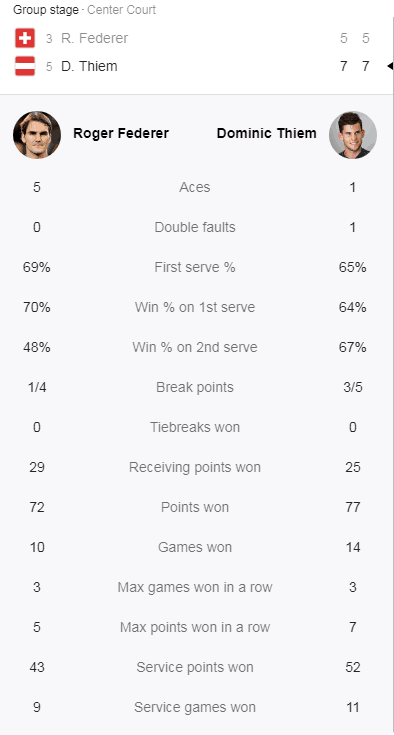Click Thiem's 77 points won value
This screenshot has height=735, width=394.
click(x=353, y=507)
